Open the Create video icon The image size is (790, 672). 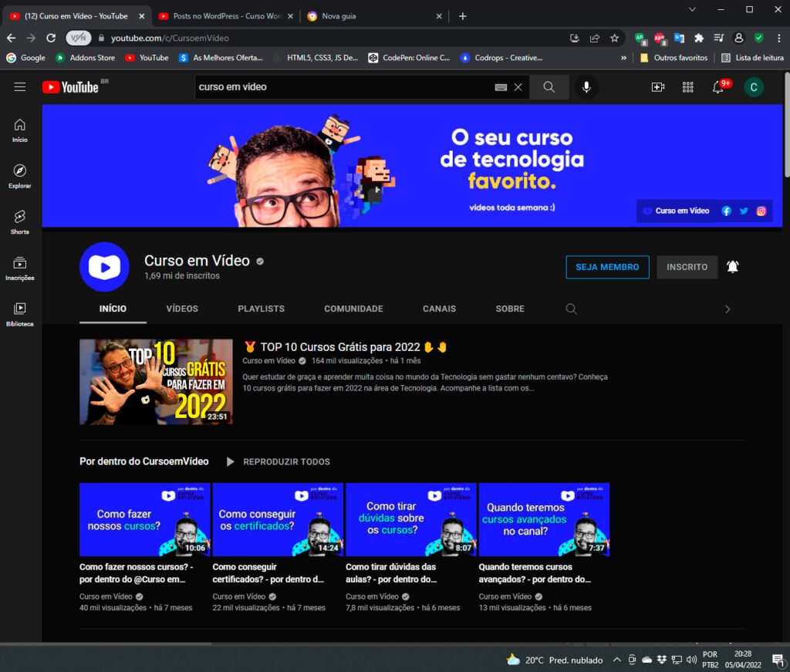[658, 87]
